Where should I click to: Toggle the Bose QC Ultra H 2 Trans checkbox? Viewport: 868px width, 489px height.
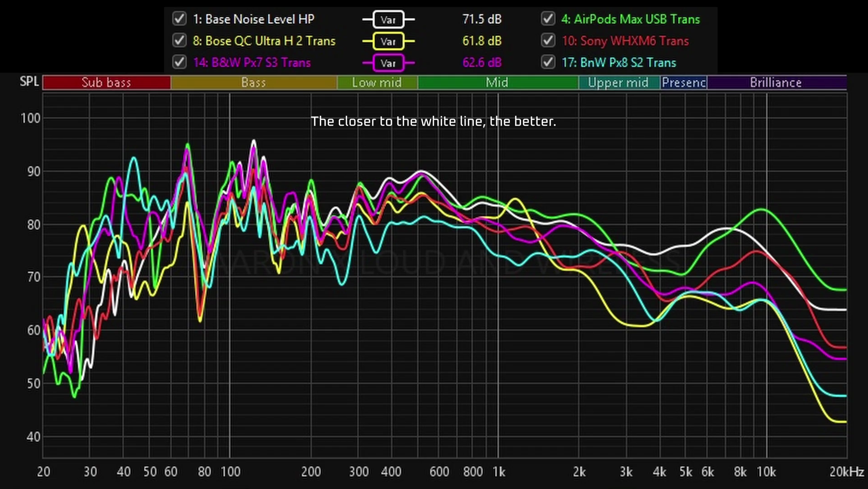[x=179, y=41]
